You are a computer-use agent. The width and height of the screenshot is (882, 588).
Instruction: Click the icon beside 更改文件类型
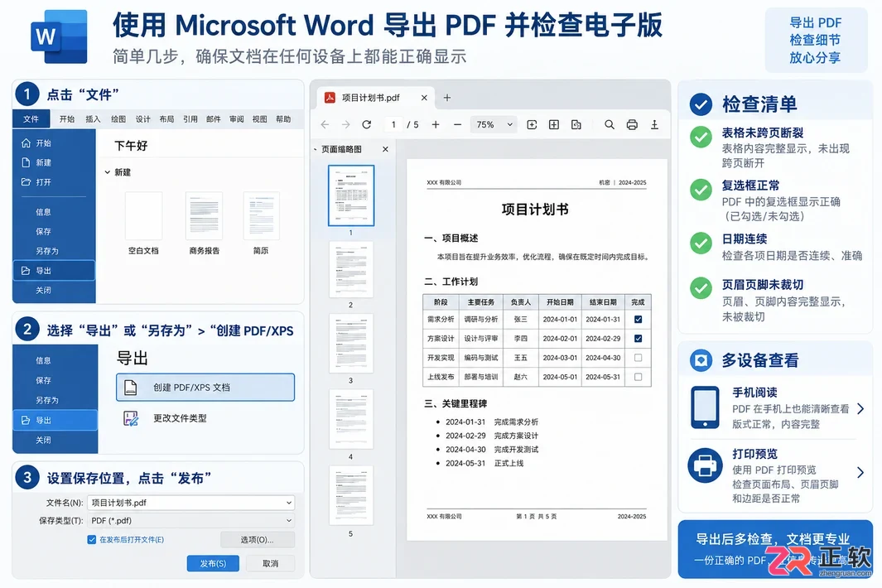[x=131, y=418]
